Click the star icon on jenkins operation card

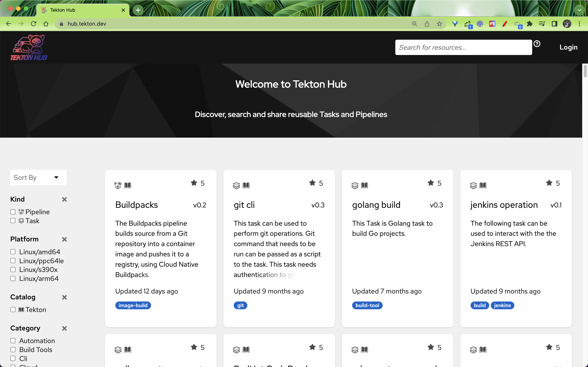pyautogui.click(x=549, y=183)
